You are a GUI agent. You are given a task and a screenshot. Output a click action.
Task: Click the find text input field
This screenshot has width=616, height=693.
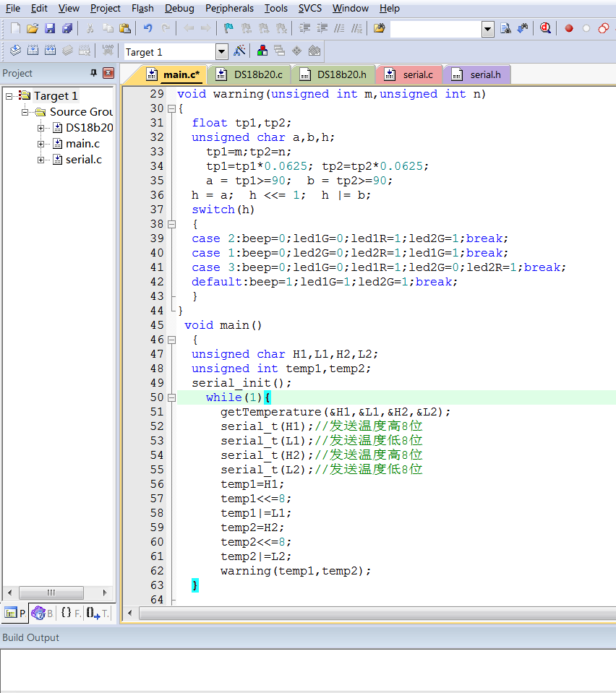[435, 29]
